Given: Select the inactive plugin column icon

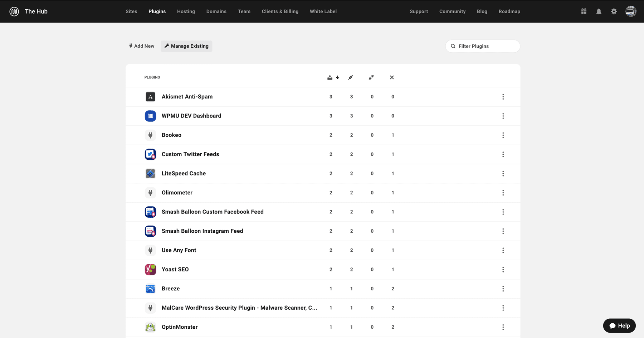Looking at the screenshot, I should click(x=371, y=77).
